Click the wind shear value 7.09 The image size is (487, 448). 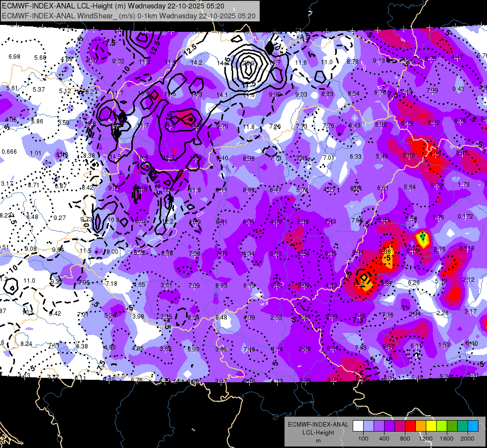tap(194, 285)
